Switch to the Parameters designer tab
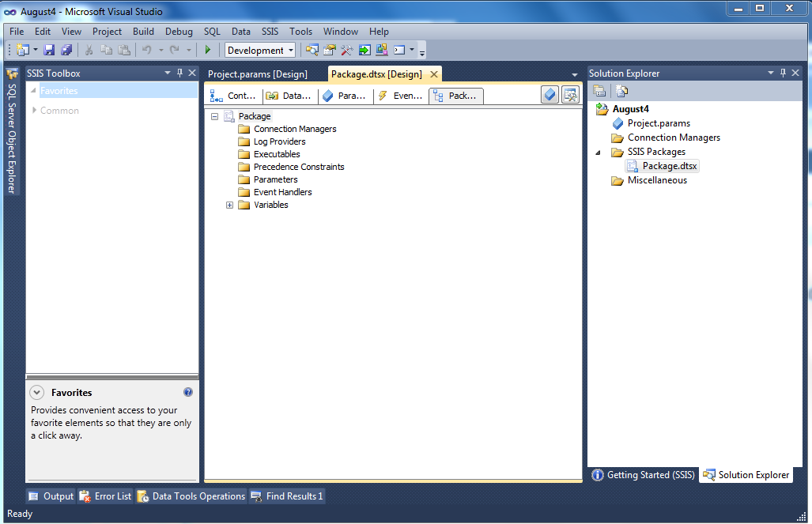Screen dimensions: 812x524 coord(344,96)
